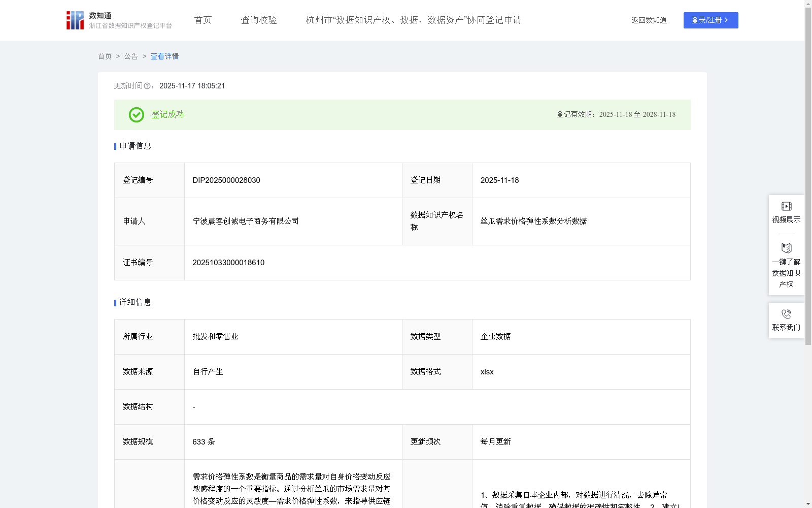Click the 数知通 platform logo
The width and height of the screenshot is (812, 508).
(x=75, y=20)
